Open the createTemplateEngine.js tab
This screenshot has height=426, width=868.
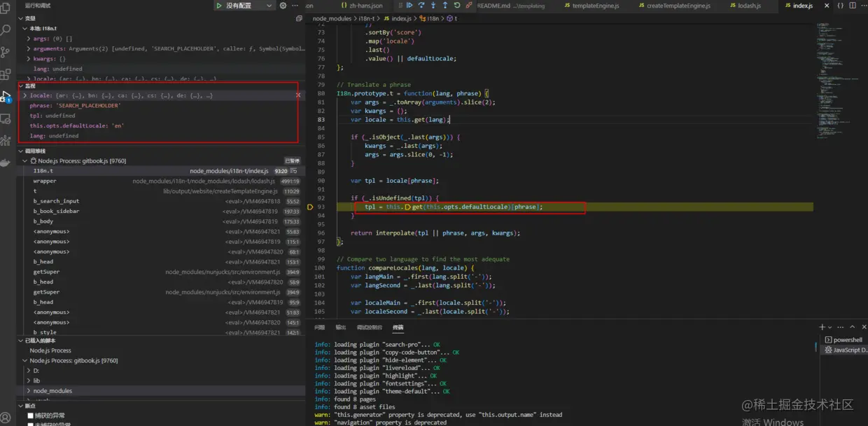click(x=678, y=6)
